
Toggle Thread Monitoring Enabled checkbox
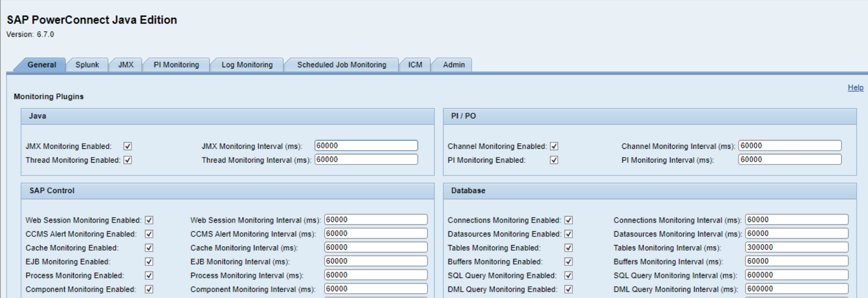(x=128, y=160)
